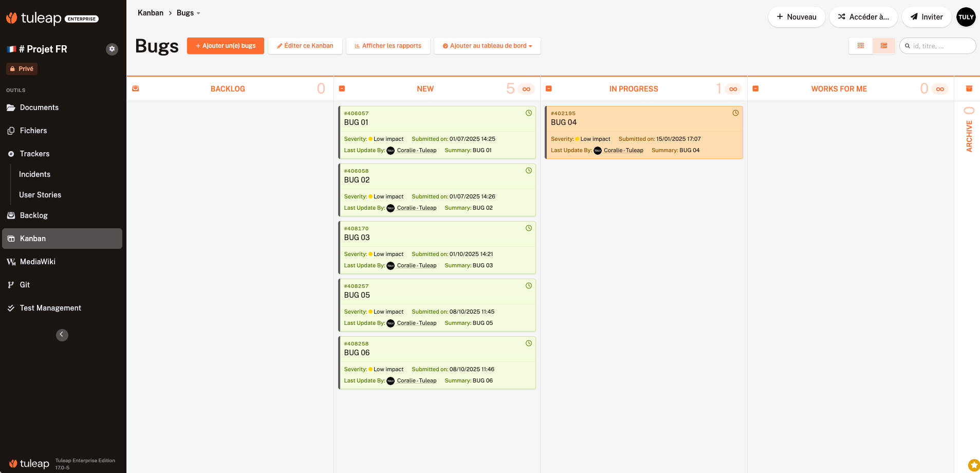Click the BUG 05 card title
The height and width of the screenshot is (473, 980).
coord(357,295)
